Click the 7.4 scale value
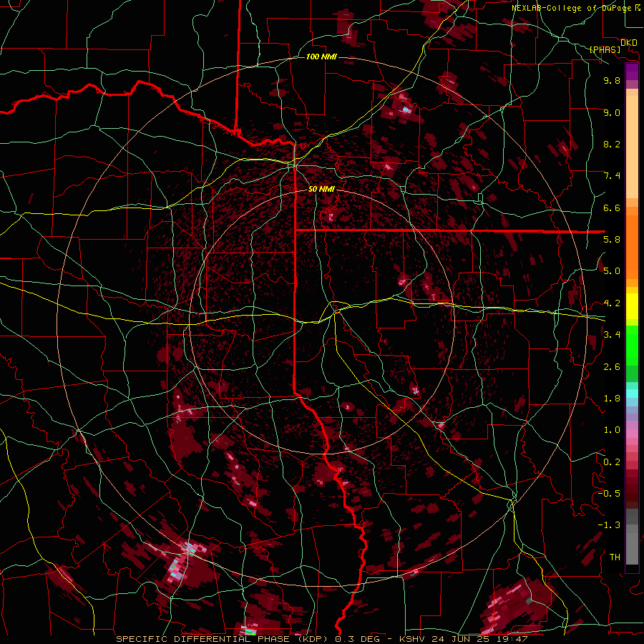 612,176
